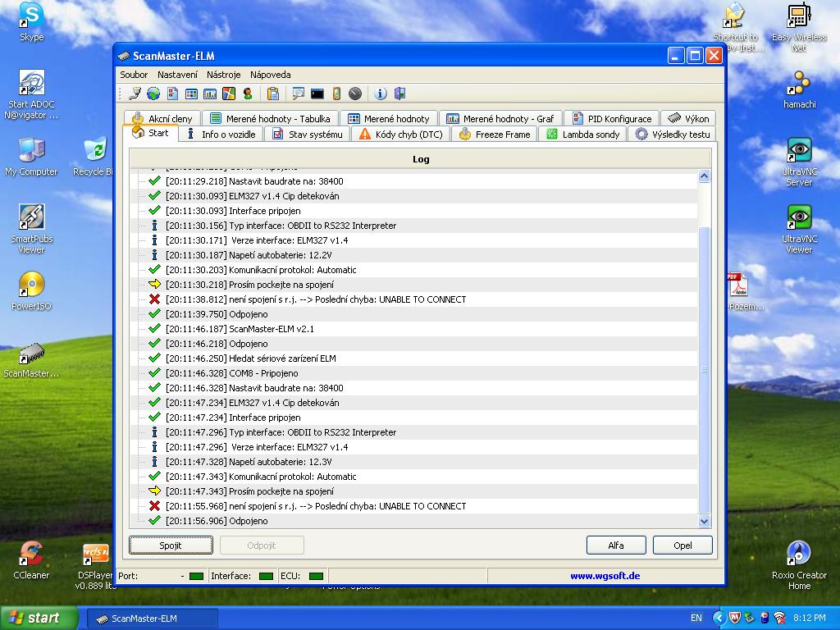Viewport: 840px width, 630px height.
Task: Select the Lambda sondy tab
Action: (x=582, y=135)
